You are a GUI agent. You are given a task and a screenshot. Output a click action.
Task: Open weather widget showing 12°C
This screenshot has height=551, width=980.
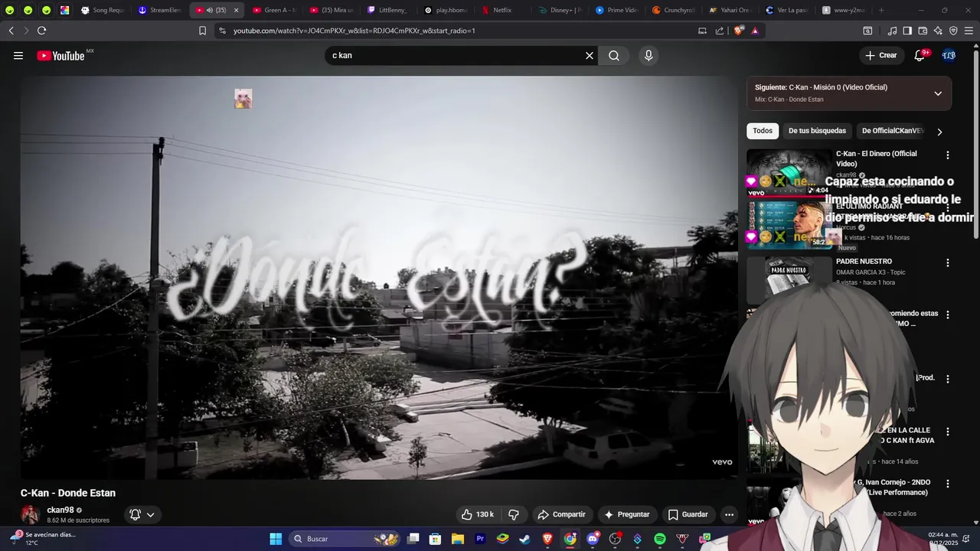[42, 539]
